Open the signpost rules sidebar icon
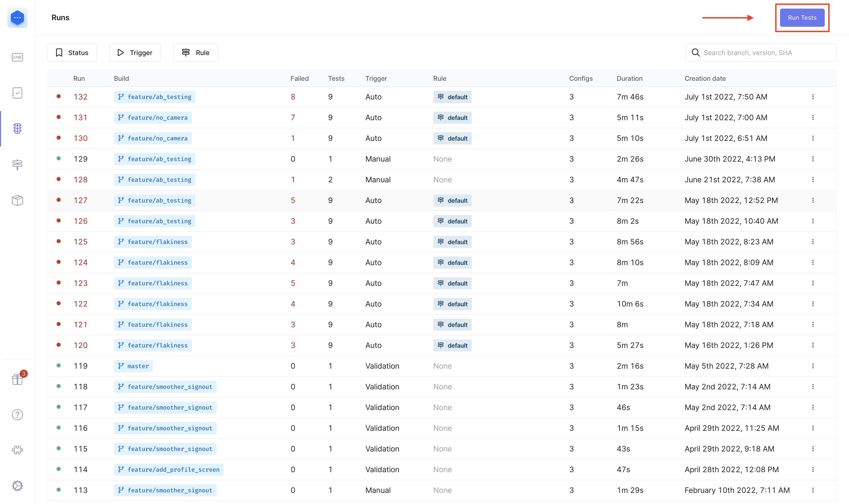This screenshot has height=504, width=849. pos(17,165)
